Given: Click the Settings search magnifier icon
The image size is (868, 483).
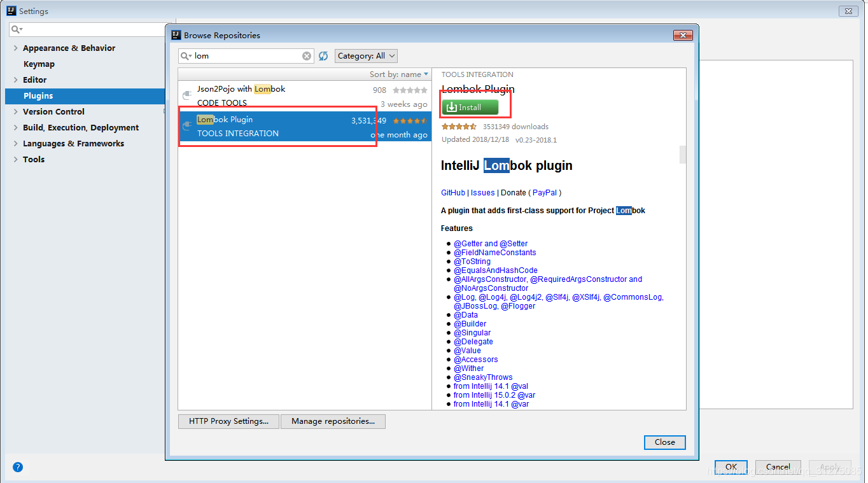Looking at the screenshot, I should 17,29.
